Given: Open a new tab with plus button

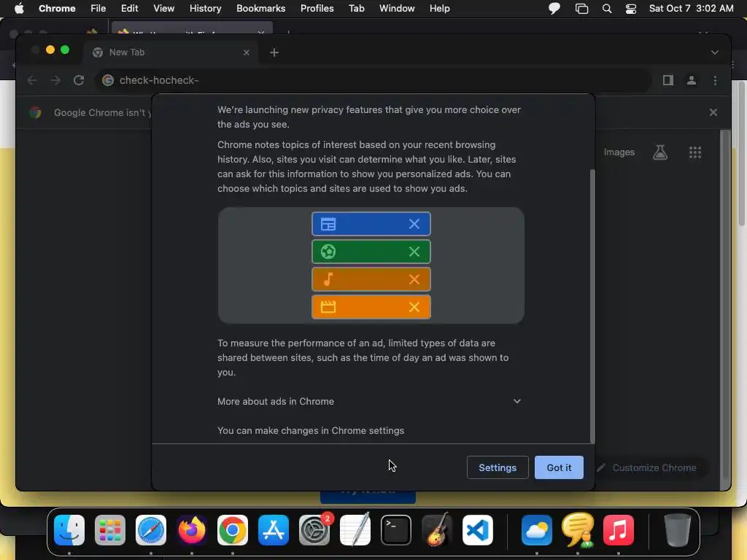Looking at the screenshot, I should click(274, 52).
